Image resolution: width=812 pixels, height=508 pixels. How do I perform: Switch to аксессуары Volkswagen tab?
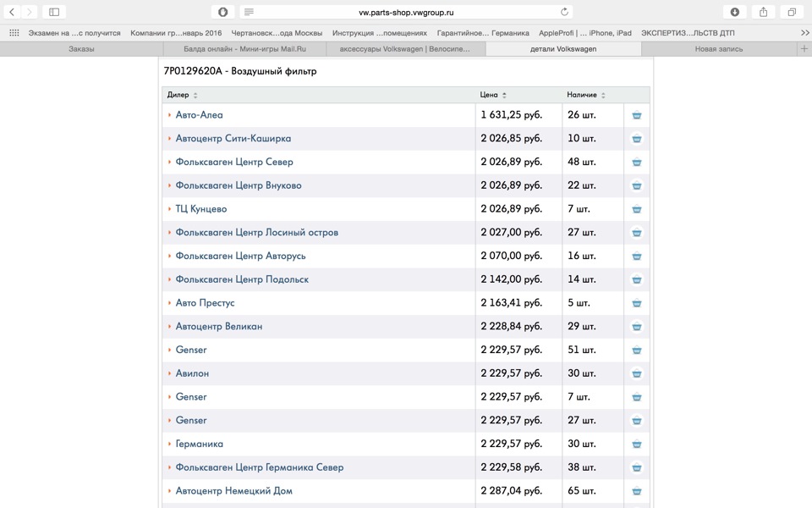coord(405,49)
